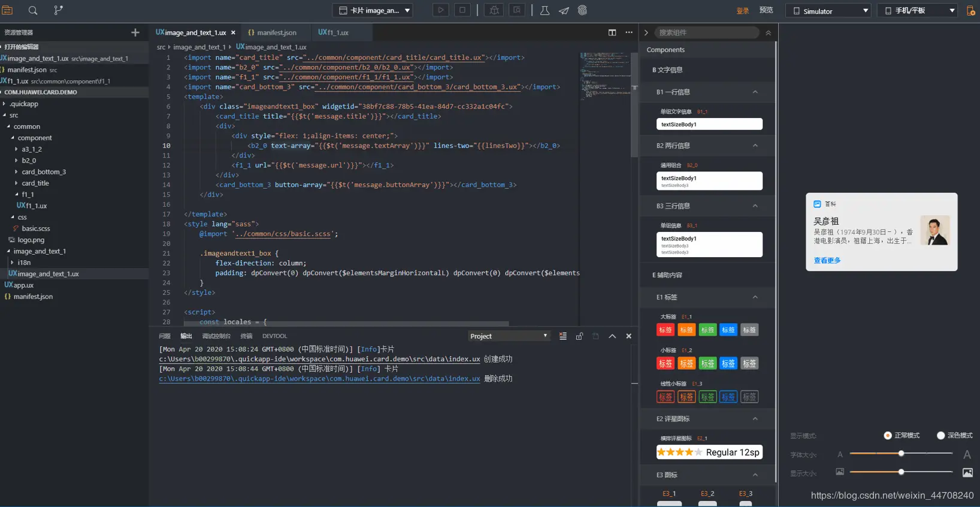The image size is (980, 507).
Task: Click large image icon beside 显示大小 slider
Action: point(967,472)
